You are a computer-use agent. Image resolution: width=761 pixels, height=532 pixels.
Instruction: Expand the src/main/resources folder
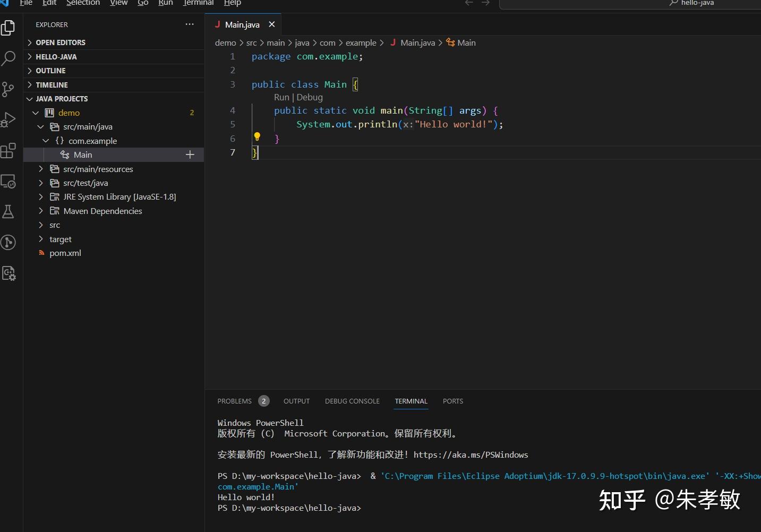click(41, 169)
